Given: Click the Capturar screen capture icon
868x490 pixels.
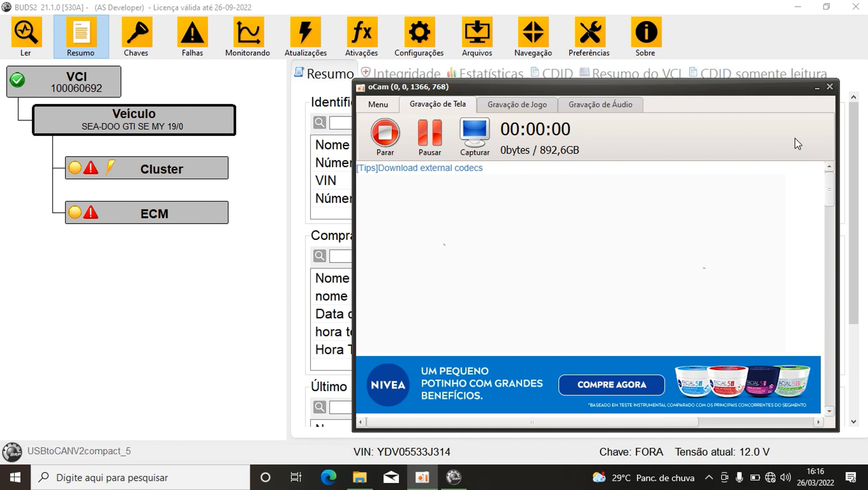Looking at the screenshot, I should 475,137.
